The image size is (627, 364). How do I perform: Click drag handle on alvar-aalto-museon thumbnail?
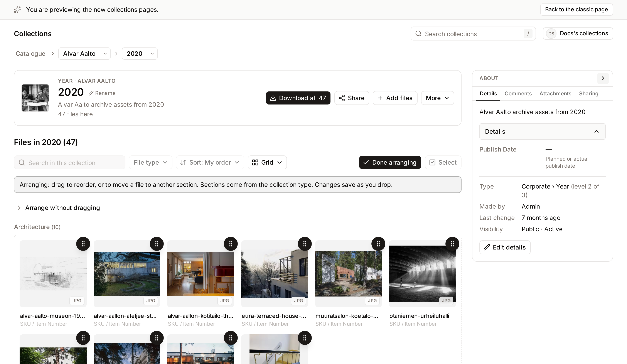click(x=83, y=244)
